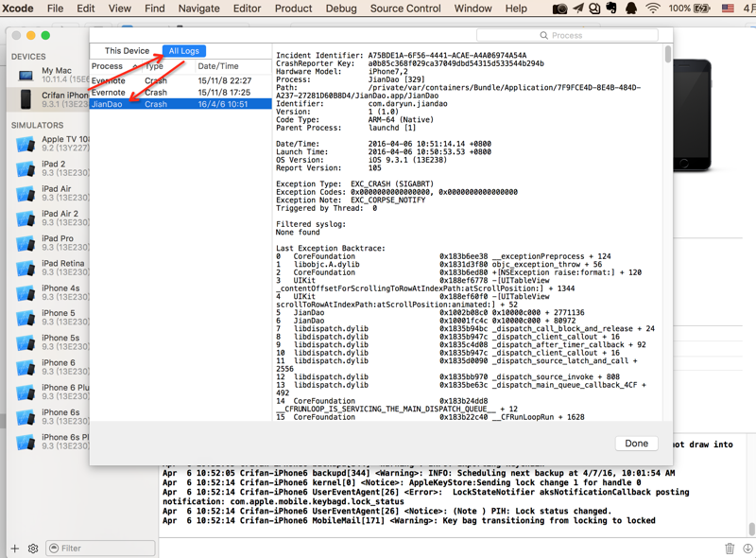The width and height of the screenshot is (756, 558).
Task: Sort logs by Process column header
Action: (107, 66)
